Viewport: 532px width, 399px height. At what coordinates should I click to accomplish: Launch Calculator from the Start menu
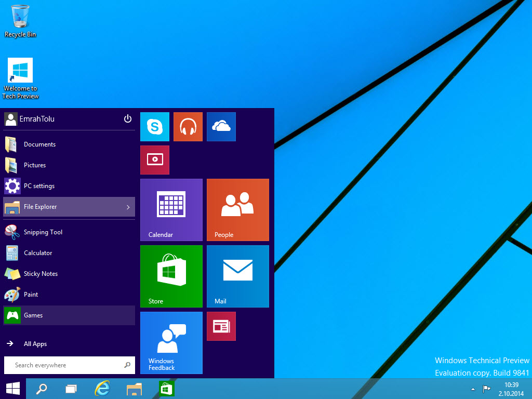click(69, 253)
